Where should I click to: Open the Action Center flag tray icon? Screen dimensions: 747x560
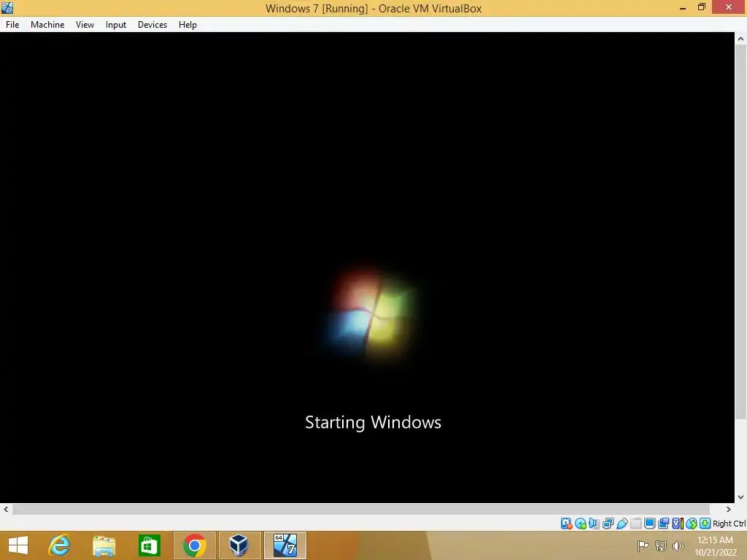(643, 545)
